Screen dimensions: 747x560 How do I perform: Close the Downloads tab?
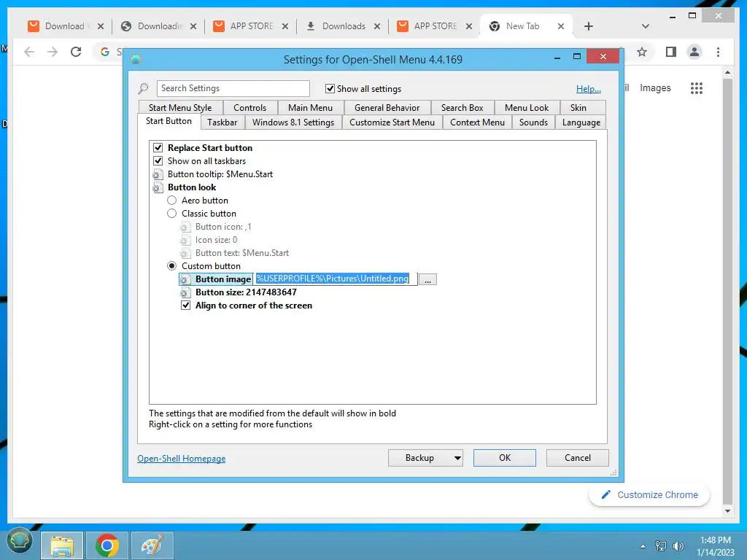(377, 26)
